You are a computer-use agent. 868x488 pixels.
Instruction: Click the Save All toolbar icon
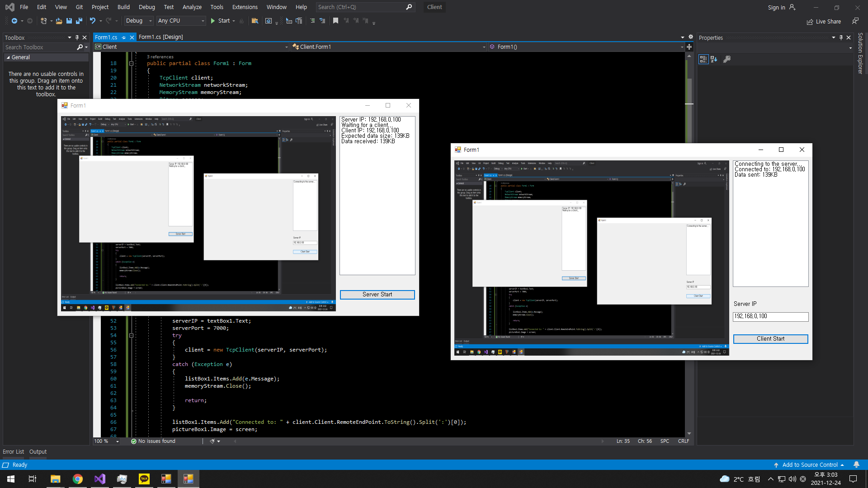click(x=79, y=21)
